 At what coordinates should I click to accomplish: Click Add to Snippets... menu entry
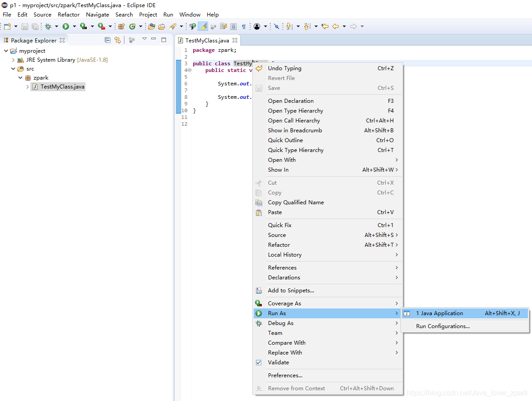(x=328, y=291)
